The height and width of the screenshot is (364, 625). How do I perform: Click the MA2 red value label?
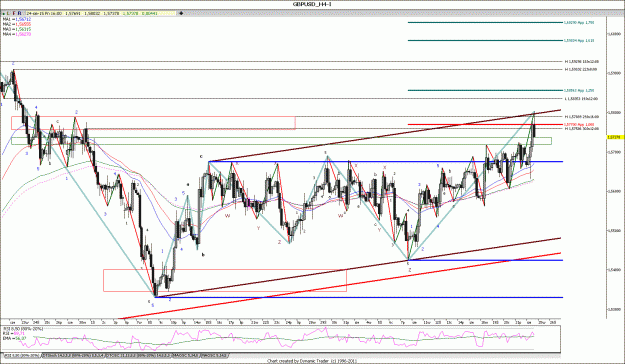coord(23,24)
